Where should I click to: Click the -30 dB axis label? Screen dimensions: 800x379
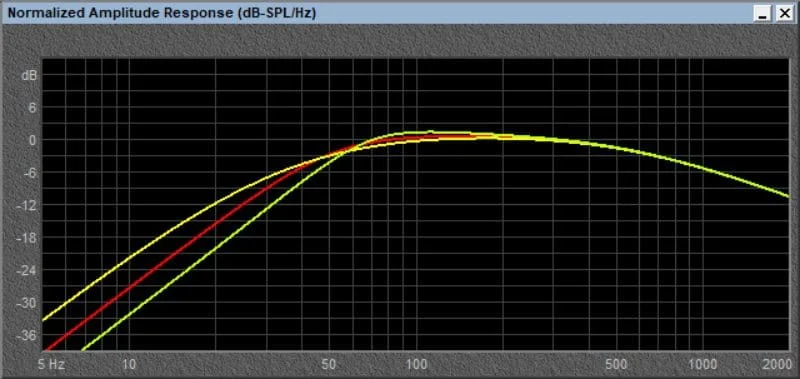(28, 303)
